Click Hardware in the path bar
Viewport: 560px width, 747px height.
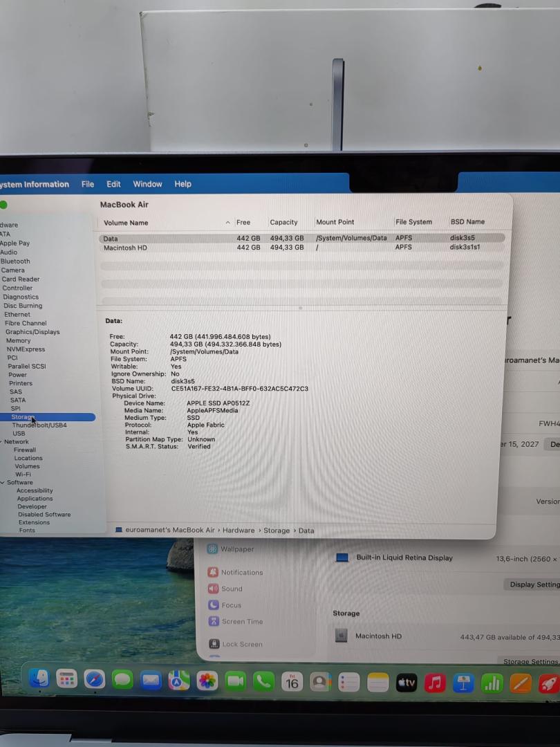coord(239,531)
